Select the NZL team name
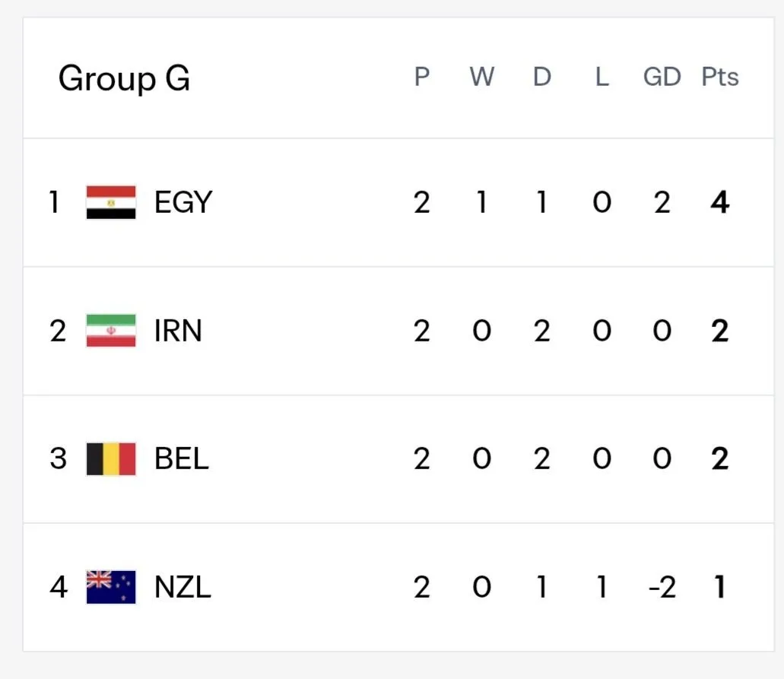The height and width of the screenshot is (679, 784). pos(183,587)
